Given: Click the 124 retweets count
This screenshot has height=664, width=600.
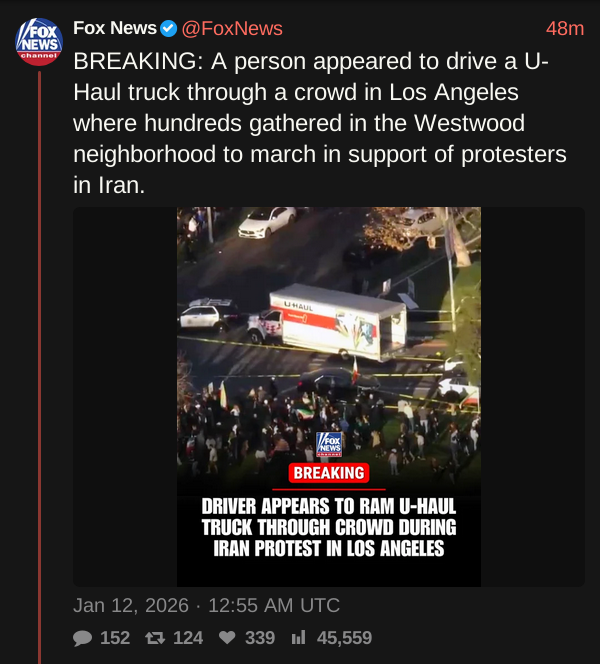Looking at the screenshot, I should [x=188, y=638].
